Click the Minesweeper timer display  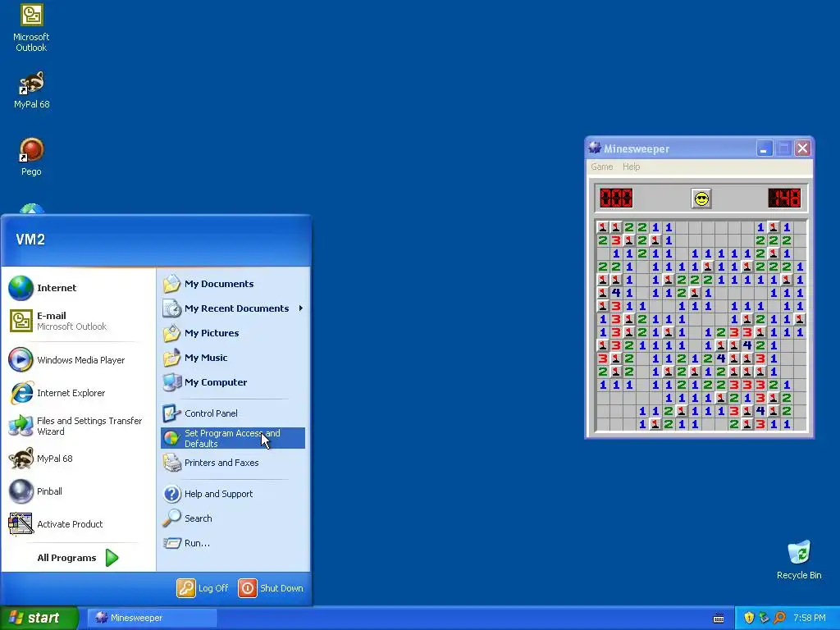coord(784,199)
